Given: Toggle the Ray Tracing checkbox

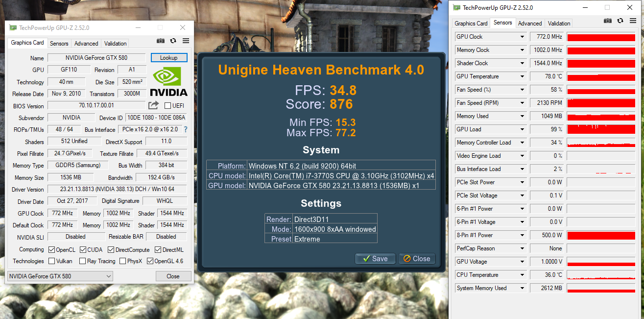Looking at the screenshot, I should click(82, 261).
